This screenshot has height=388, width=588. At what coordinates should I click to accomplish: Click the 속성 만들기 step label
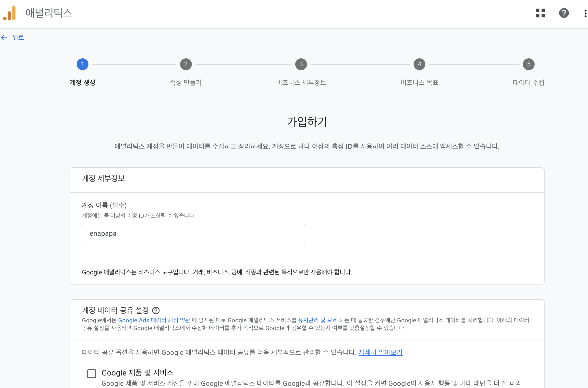(186, 82)
